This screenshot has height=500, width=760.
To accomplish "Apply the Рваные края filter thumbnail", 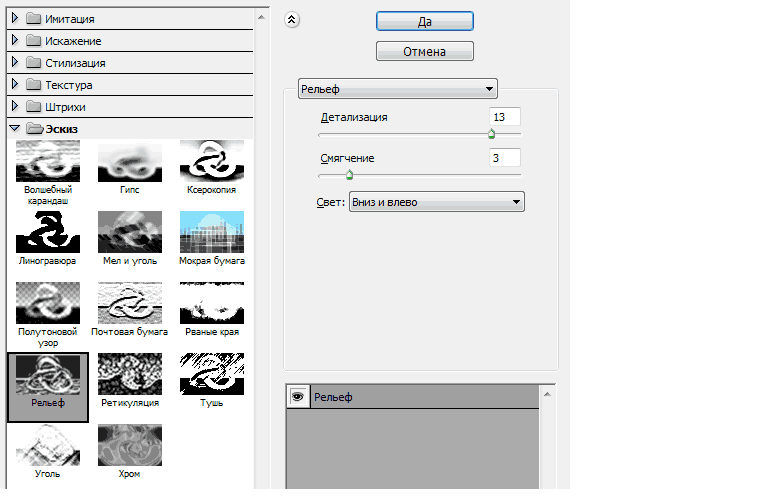I will [210, 302].
